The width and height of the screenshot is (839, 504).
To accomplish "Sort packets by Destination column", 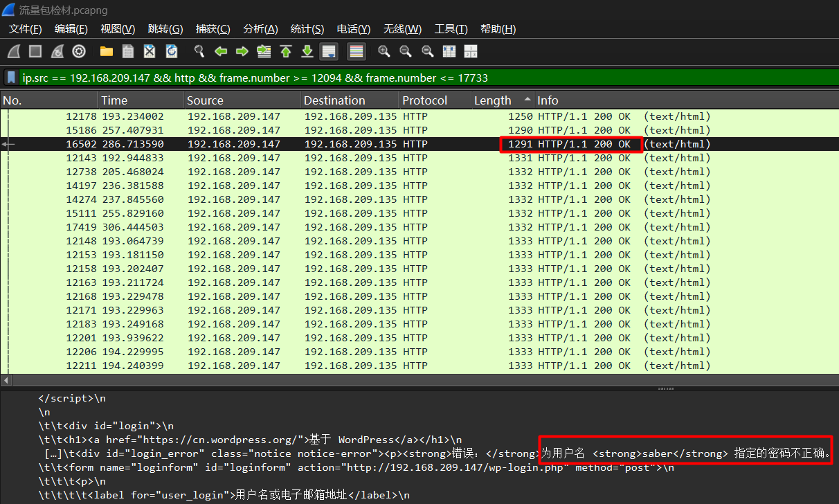I will tap(350, 100).
